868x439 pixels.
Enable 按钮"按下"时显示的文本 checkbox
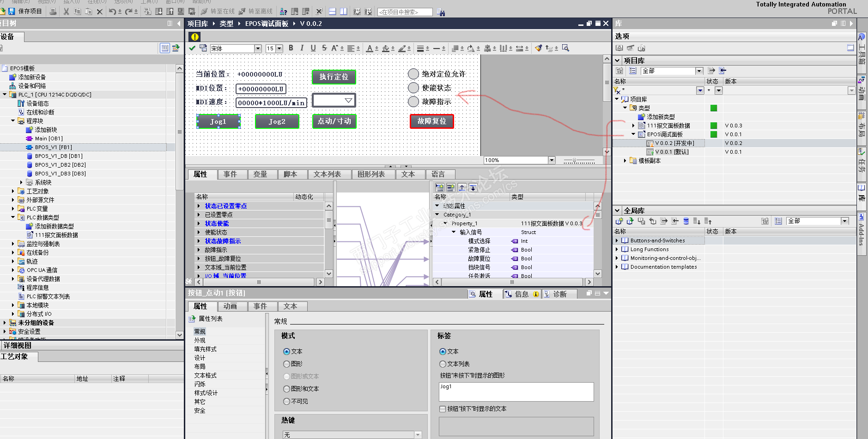443,409
